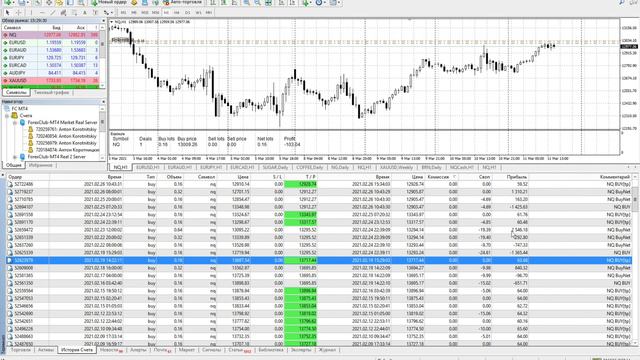The height and width of the screenshot is (360, 640).
Task: Create a new chart via toolbar icon
Action: pos(8,2)
